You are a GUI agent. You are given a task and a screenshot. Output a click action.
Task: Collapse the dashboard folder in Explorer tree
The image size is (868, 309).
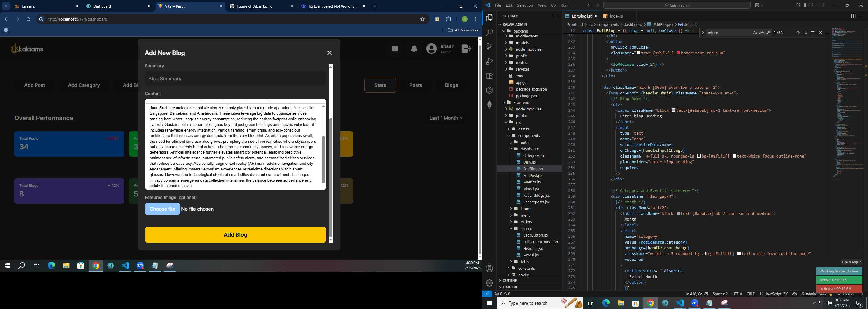pyautogui.click(x=529, y=149)
